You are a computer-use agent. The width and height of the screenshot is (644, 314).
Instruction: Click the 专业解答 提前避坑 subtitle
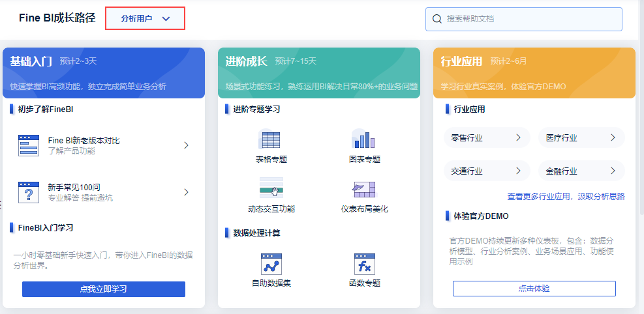[x=80, y=199]
